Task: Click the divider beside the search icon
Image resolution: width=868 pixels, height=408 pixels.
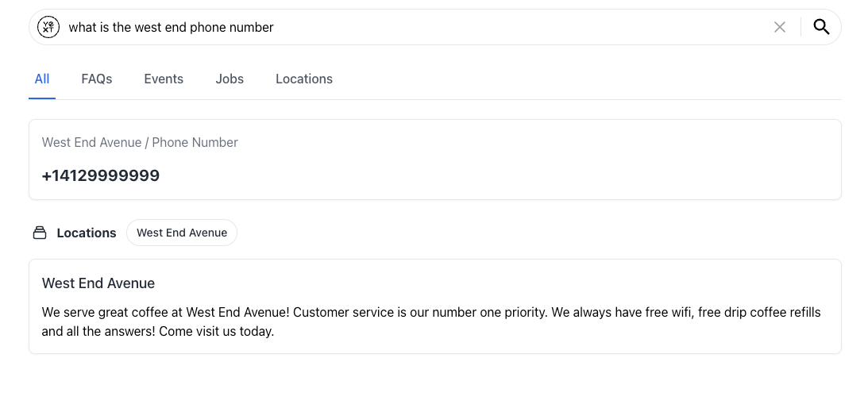Action: coord(800,27)
